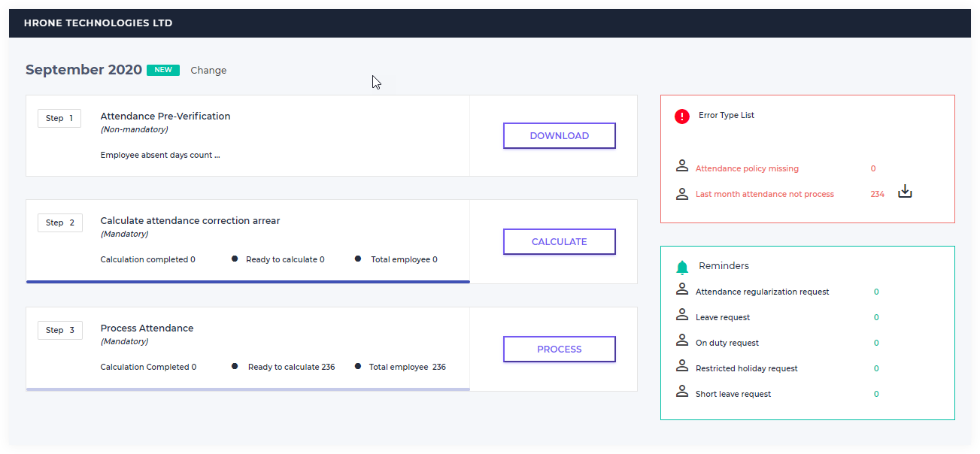Click Ready to calculate 0 in Step 2
Screen dimensions: 980x454
[x=285, y=259]
